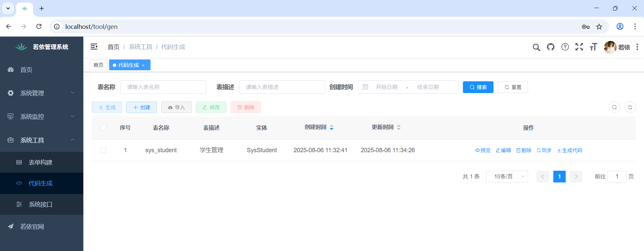This screenshot has height=251, width=644.
Task: View site information icon in address bar
Action: coord(57,27)
